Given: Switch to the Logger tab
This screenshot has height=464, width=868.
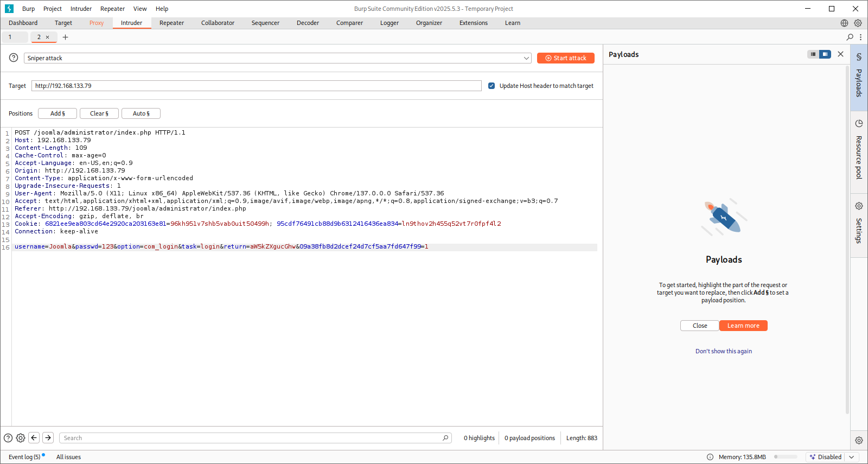Looking at the screenshot, I should [x=390, y=23].
